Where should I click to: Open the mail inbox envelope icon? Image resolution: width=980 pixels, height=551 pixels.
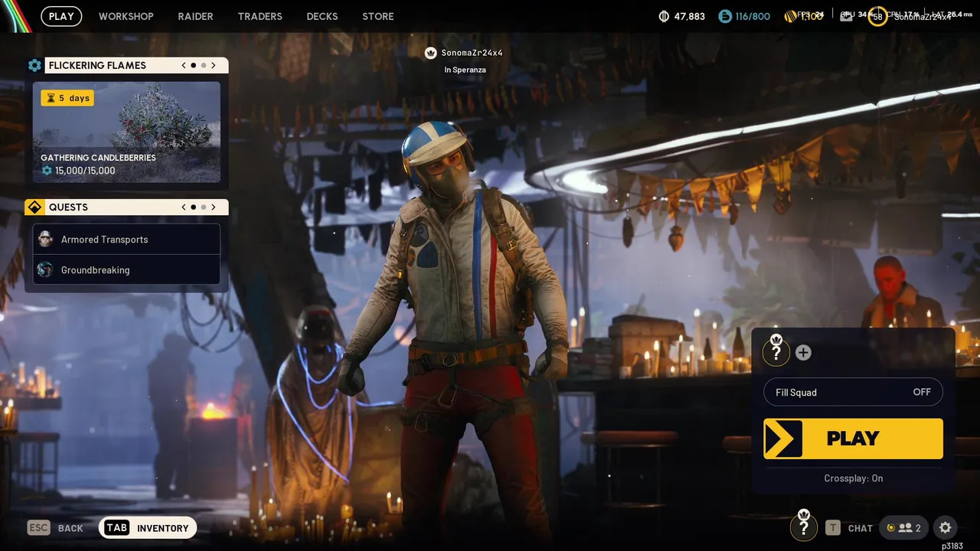[x=846, y=16]
